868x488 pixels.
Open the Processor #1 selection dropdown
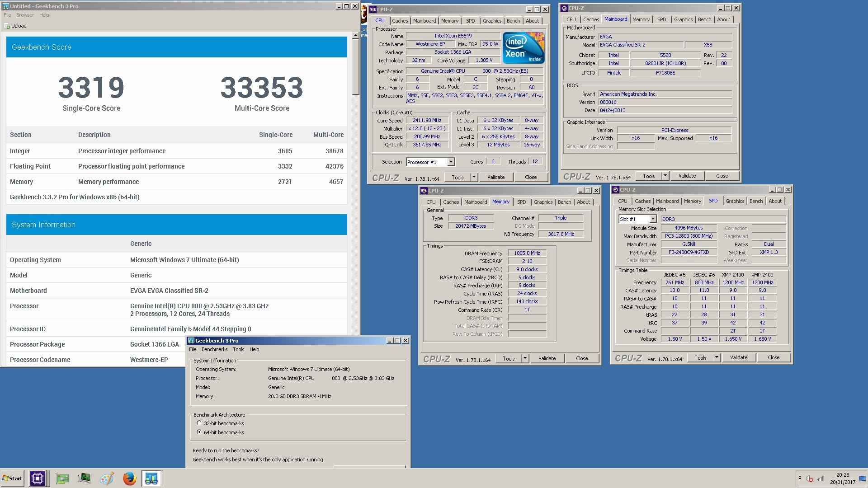click(x=451, y=162)
